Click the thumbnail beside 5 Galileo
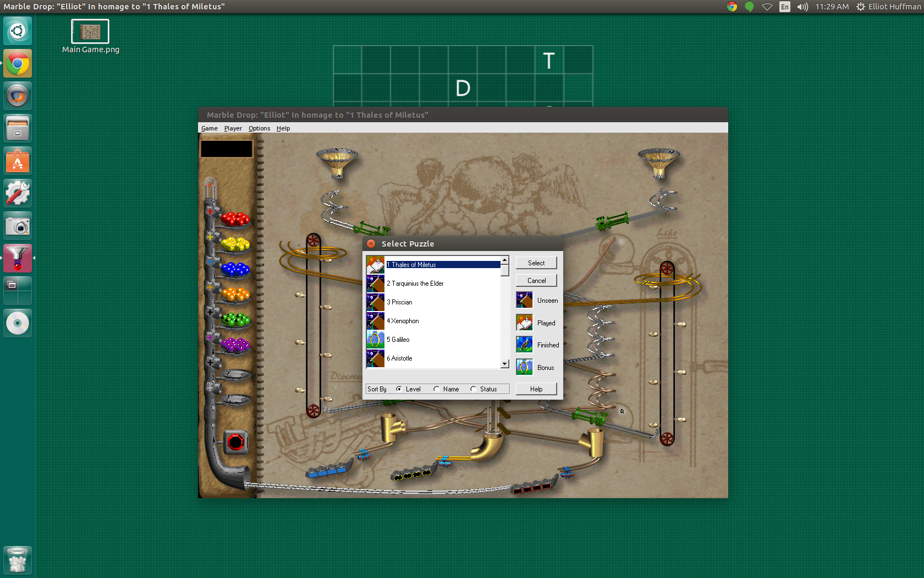 point(375,340)
